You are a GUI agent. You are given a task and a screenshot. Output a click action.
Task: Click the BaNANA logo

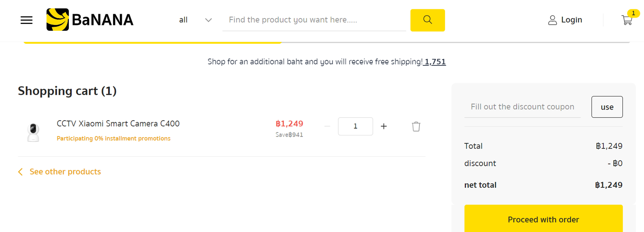coord(90,20)
